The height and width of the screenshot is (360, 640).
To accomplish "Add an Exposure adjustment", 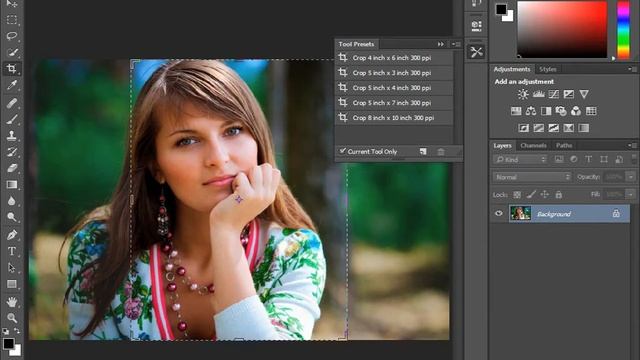I will [x=569, y=94].
